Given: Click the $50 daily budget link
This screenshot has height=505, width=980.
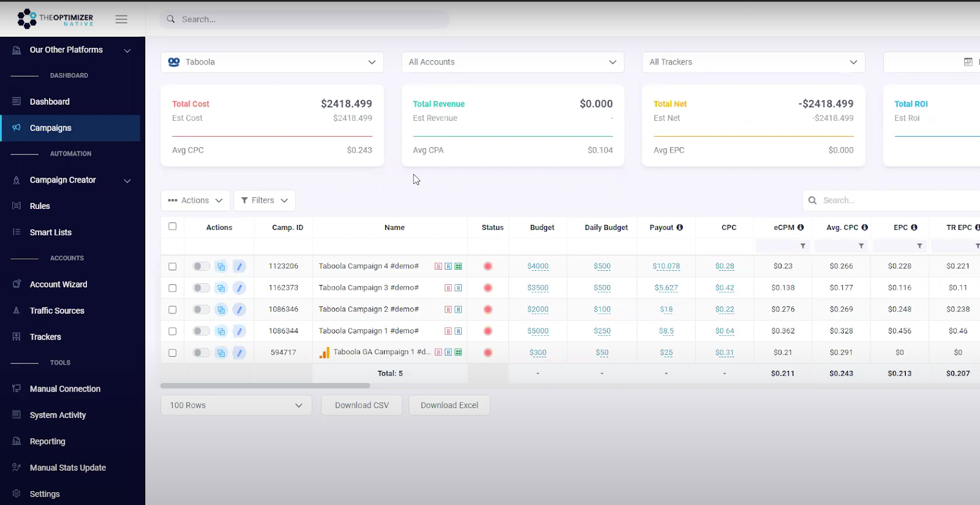Looking at the screenshot, I should pos(602,352).
